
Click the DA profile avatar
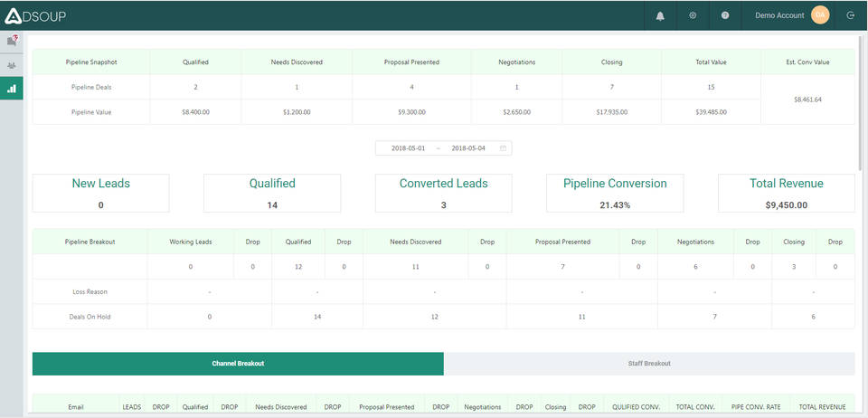click(820, 15)
